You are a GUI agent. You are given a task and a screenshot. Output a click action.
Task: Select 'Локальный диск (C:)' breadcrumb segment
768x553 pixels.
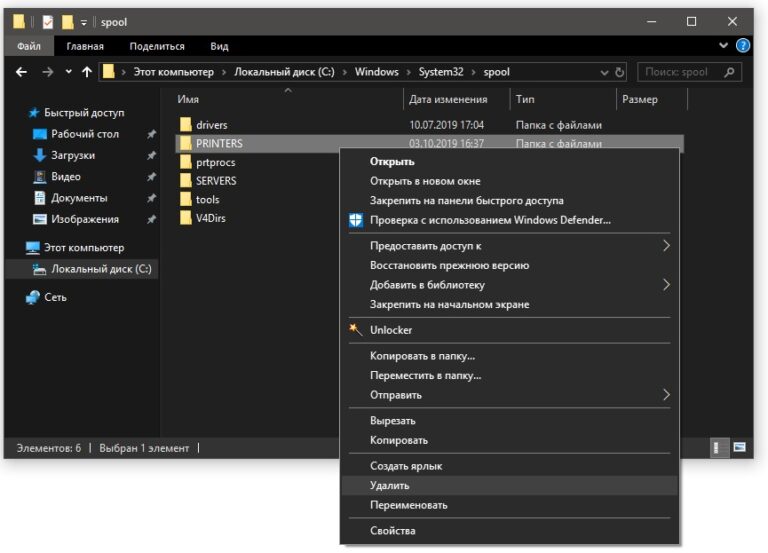click(284, 72)
